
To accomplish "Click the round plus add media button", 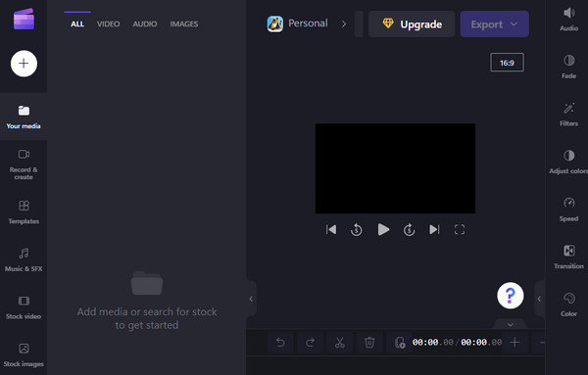I will 24,64.
